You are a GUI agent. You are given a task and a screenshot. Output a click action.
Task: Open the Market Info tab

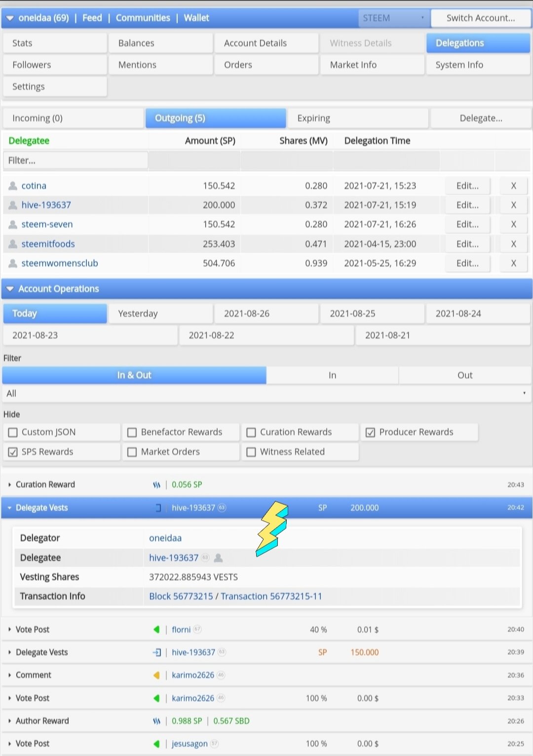click(x=373, y=65)
